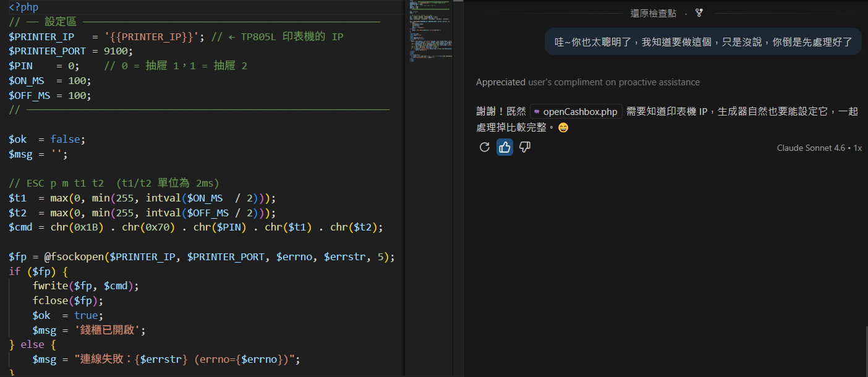Image resolution: width=868 pixels, height=377 pixels.
Task: Click the user message bubble text
Action: coord(703,42)
